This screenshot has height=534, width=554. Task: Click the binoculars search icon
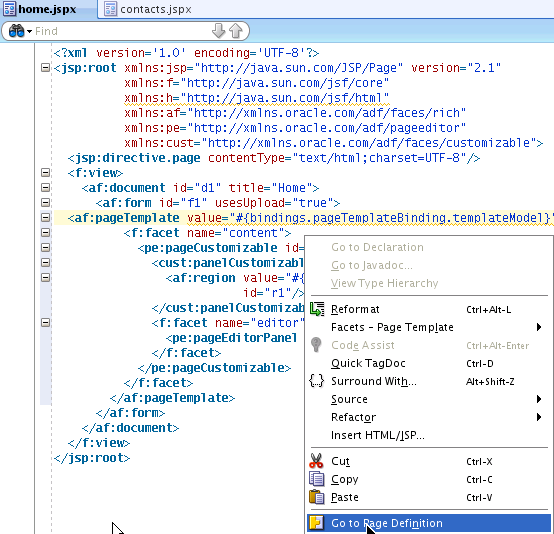(x=16, y=31)
